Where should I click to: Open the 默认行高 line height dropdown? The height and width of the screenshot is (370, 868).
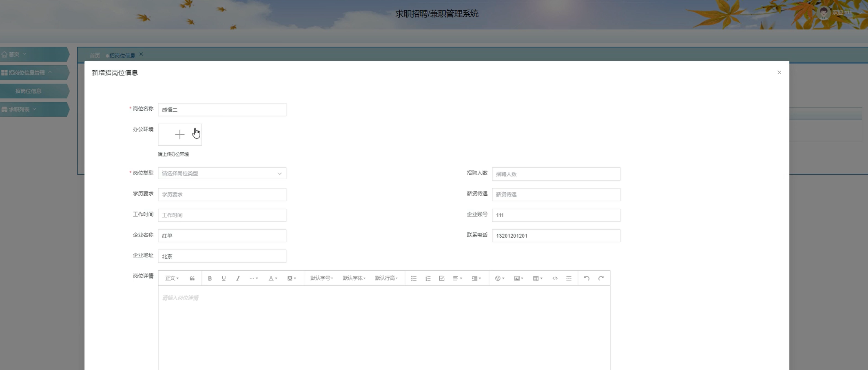386,278
